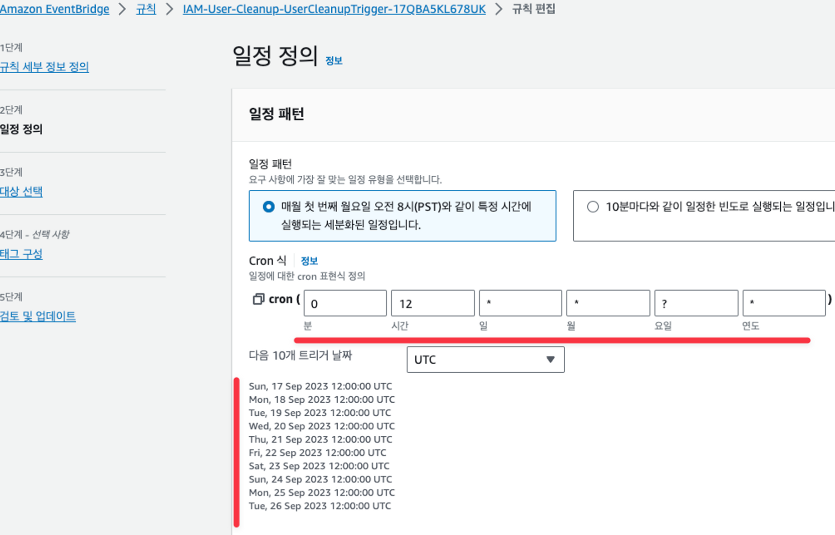Open 태그 구성 step link
This screenshot has width=835, height=535.
click(21, 254)
